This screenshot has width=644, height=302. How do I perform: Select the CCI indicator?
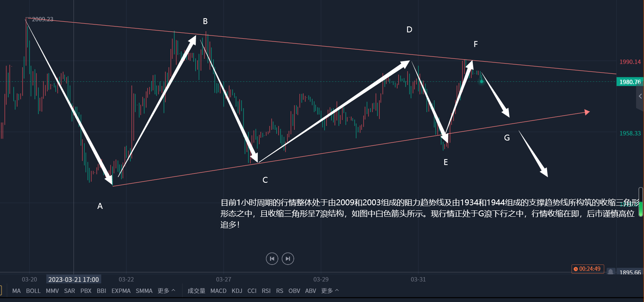[252, 291]
